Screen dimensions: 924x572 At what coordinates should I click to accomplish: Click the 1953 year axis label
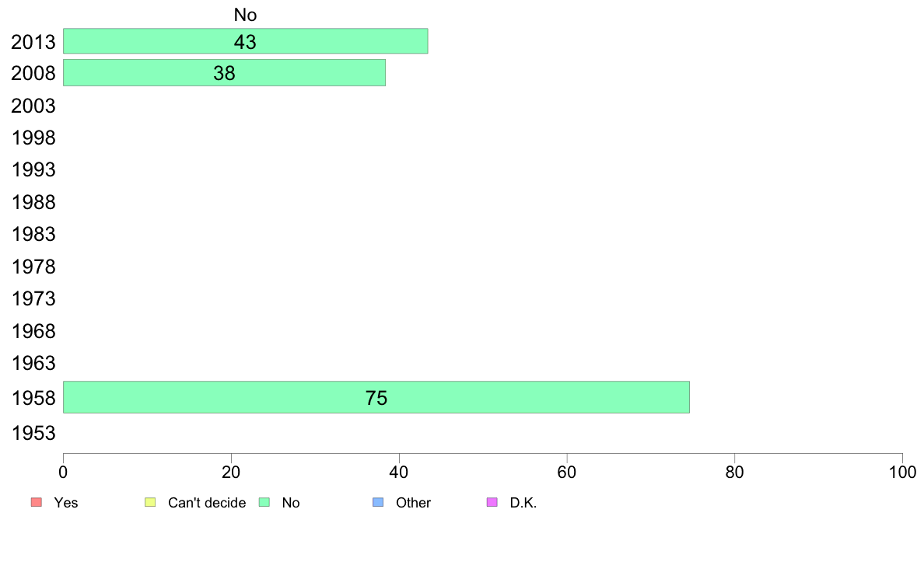33,433
